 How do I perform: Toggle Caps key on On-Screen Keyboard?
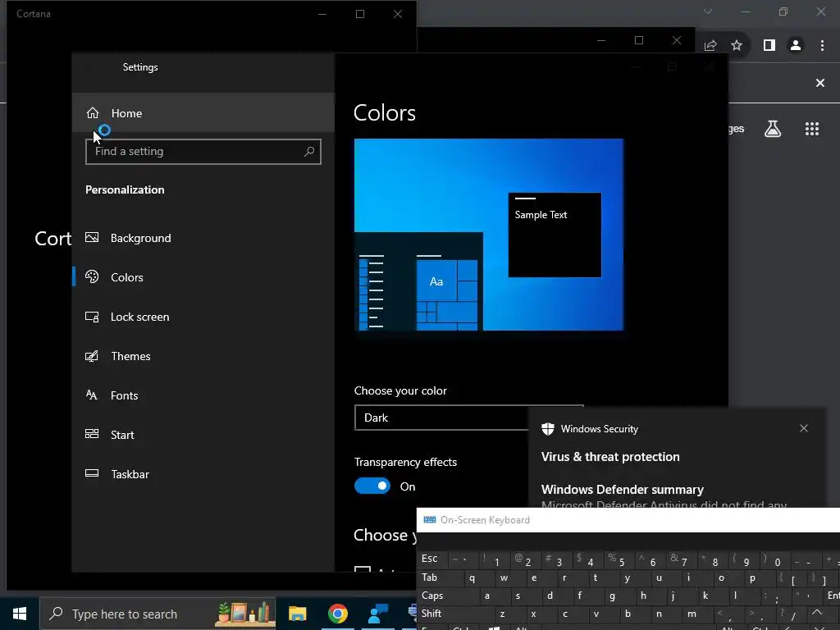[448, 596]
